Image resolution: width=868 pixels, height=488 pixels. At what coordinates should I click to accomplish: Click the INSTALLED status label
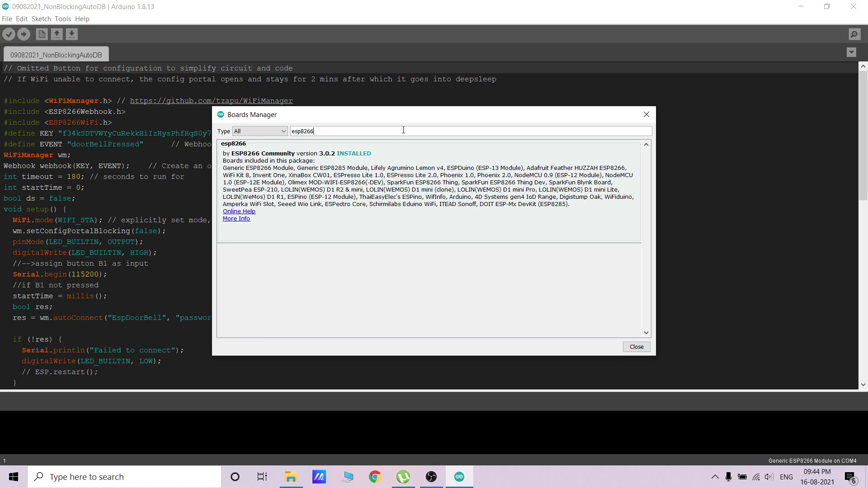tap(354, 154)
